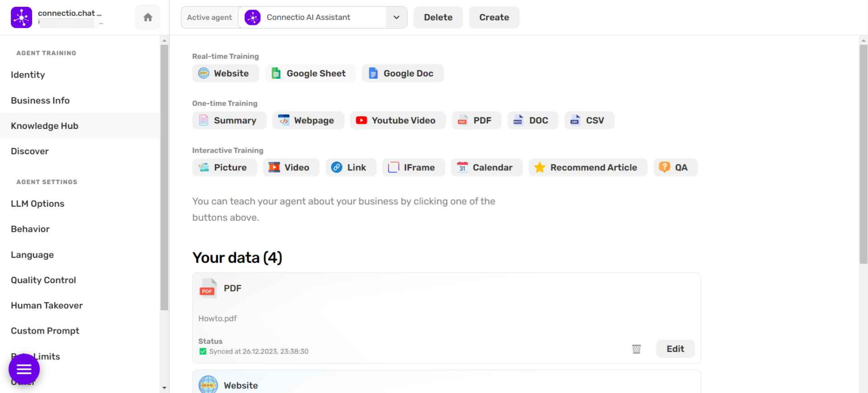Add an IFrame interactive training
The image size is (868, 393).
coord(414,167)
